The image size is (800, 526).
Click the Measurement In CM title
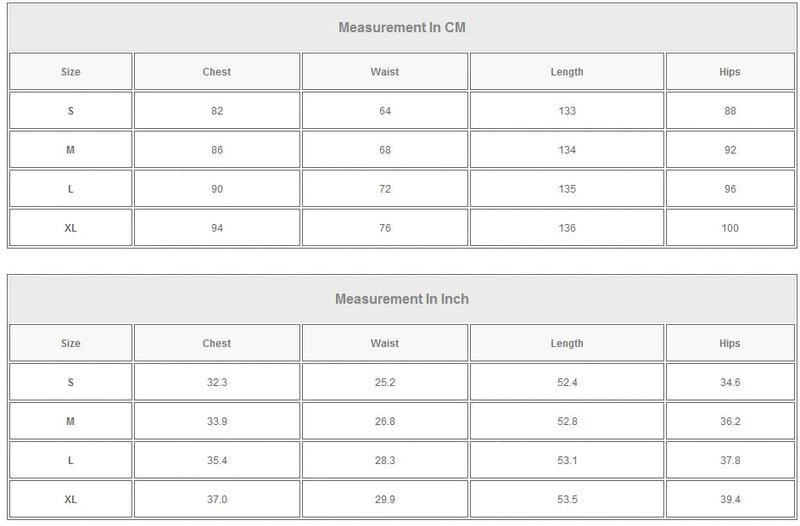[402, 28]
